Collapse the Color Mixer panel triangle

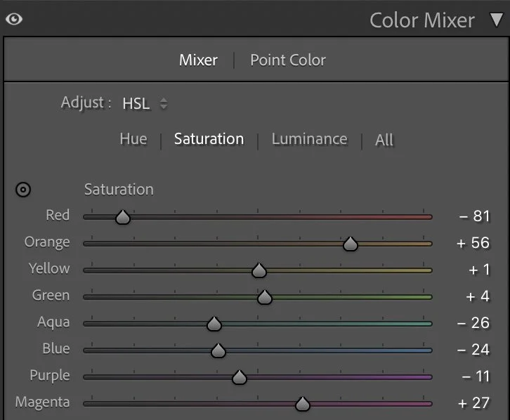[496, 20]
